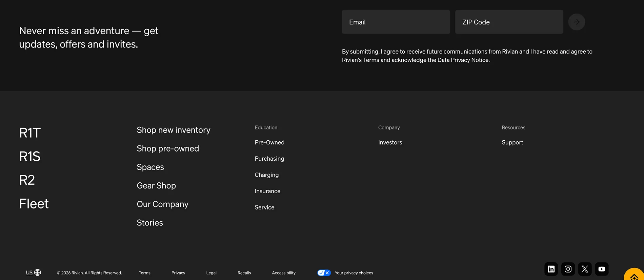Submit the newsletter form arrow button
The image size is (644, 280).
pos(577,22)
